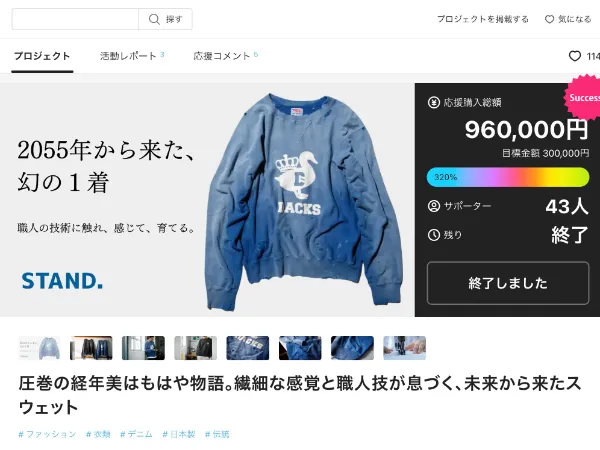Select the #デニム tag link
Screen dimensions: 600x450
[x=136, y=434]
